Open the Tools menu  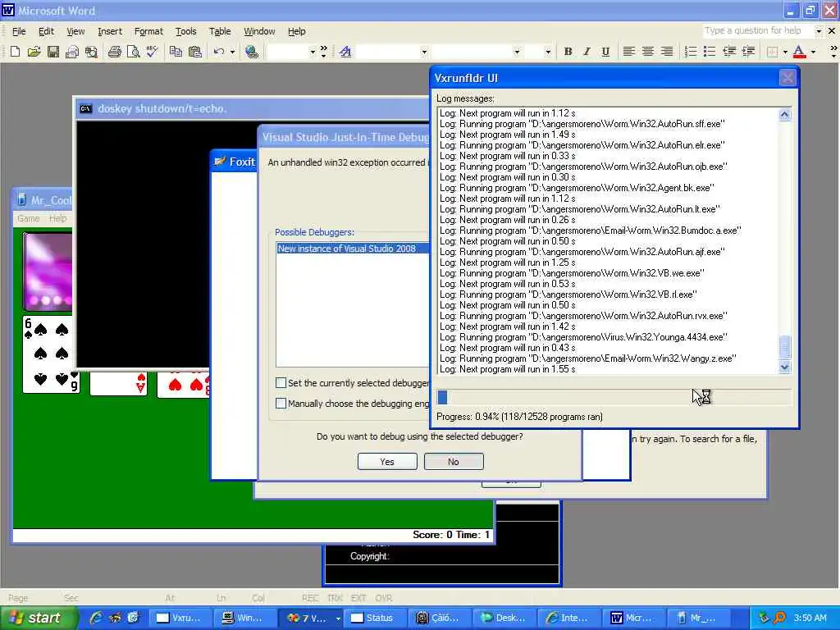pyautogui.click(x=186, y=31)
